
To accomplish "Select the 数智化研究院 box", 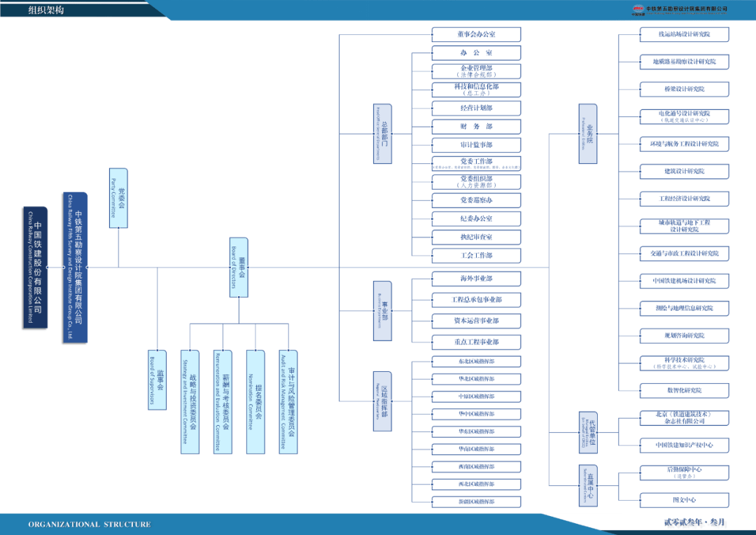I will [684, 390].
